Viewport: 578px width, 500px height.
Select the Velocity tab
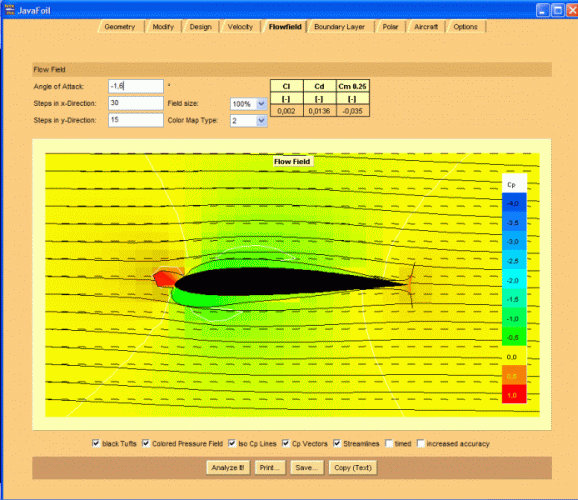pos(240,27)
